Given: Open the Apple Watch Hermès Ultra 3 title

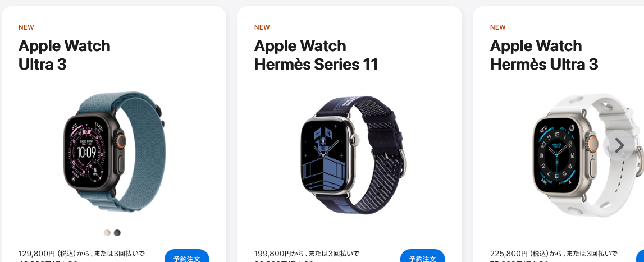Looking at the screenshot, I should [x=544, y=54].
